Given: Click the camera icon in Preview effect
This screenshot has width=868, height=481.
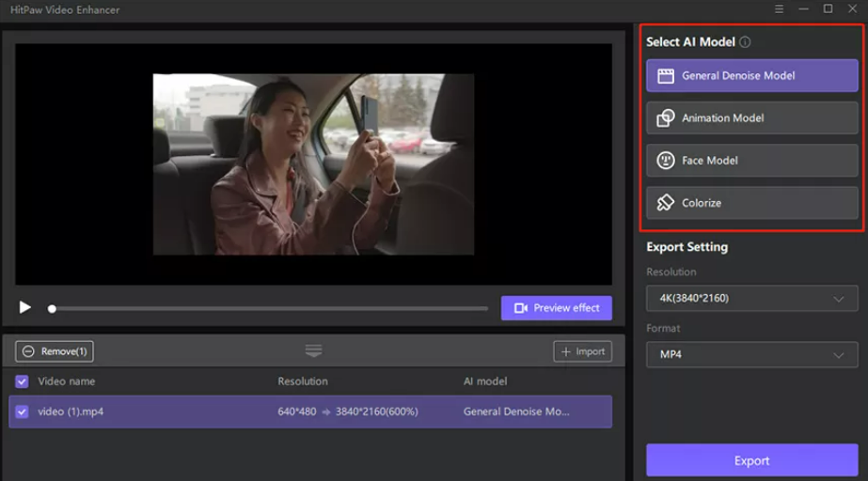Looking at the screenshot, I should point(521,308).
